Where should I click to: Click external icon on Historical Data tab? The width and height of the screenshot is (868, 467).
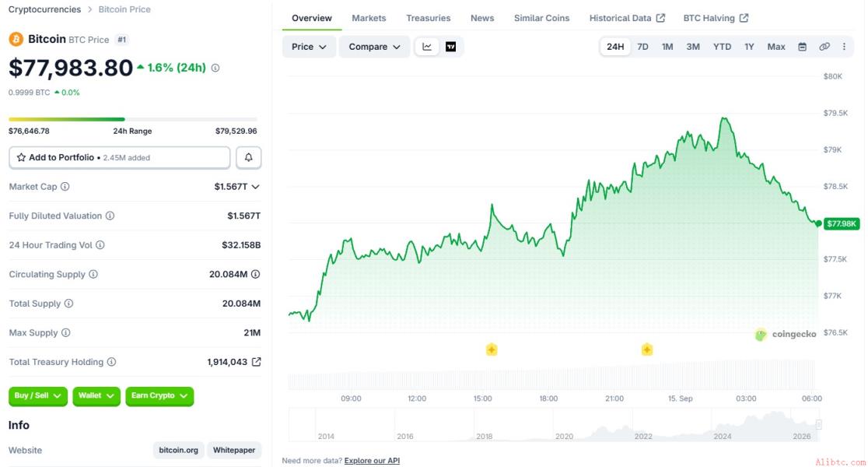(x=660, y=18)
